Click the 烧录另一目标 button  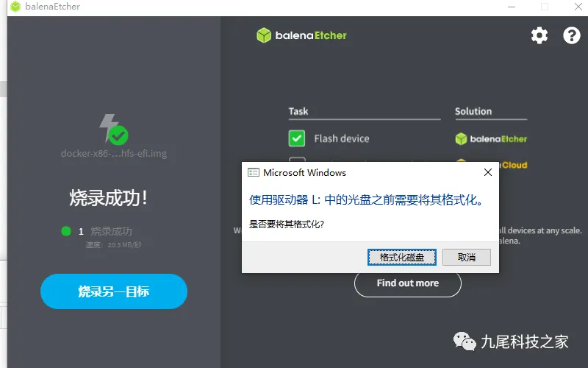click(114, 291)
